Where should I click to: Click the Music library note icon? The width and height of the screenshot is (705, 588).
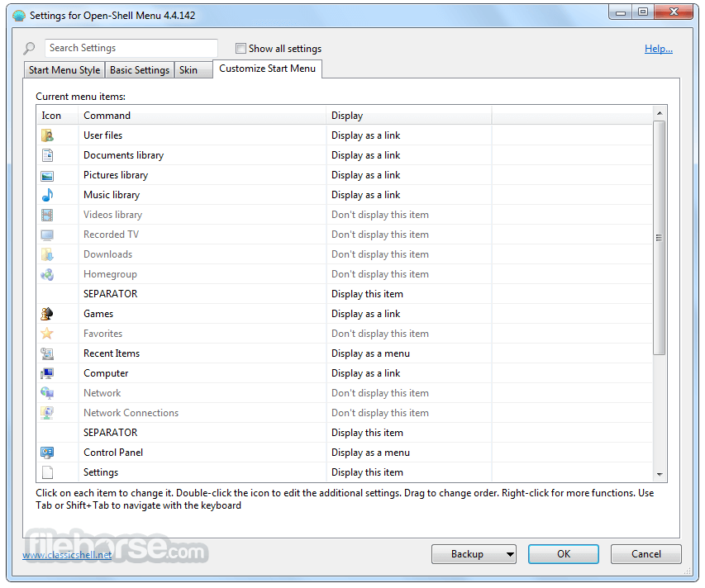[x=47, y=195]
